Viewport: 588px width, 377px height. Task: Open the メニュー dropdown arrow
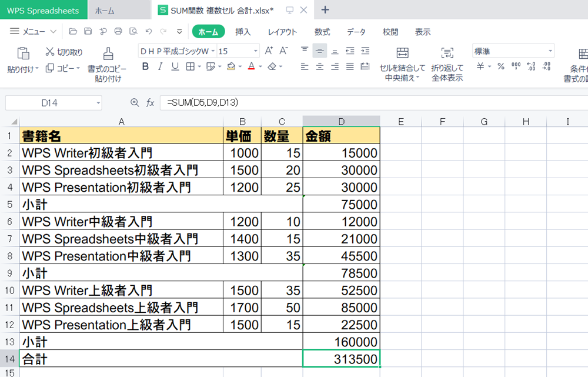54,32
